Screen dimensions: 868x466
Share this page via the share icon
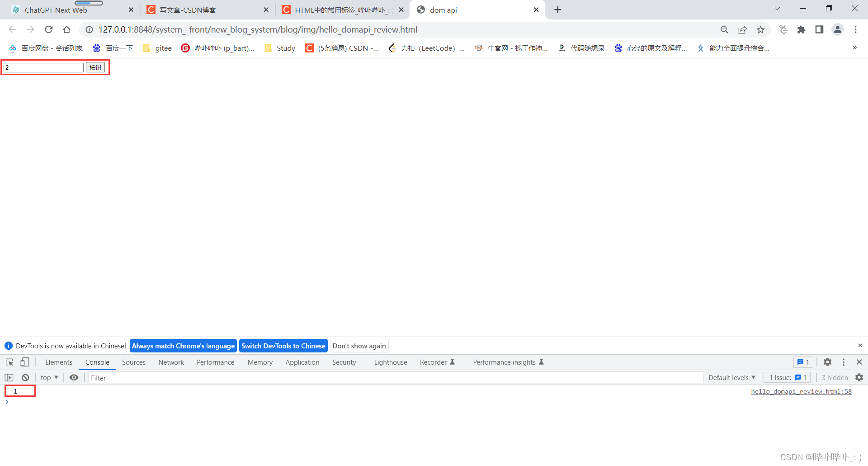point(742,29)
